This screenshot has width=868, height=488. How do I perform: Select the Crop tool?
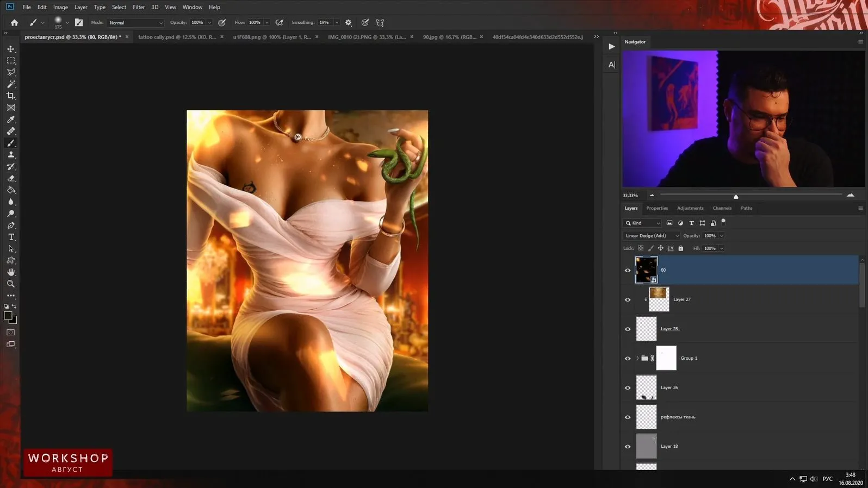point(11,96)
